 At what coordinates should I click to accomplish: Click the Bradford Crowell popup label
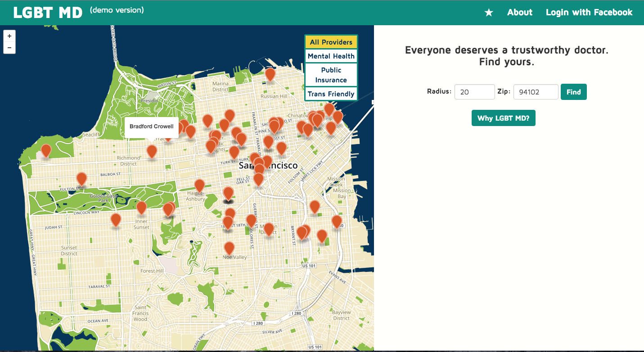click(x=152, y=126)
